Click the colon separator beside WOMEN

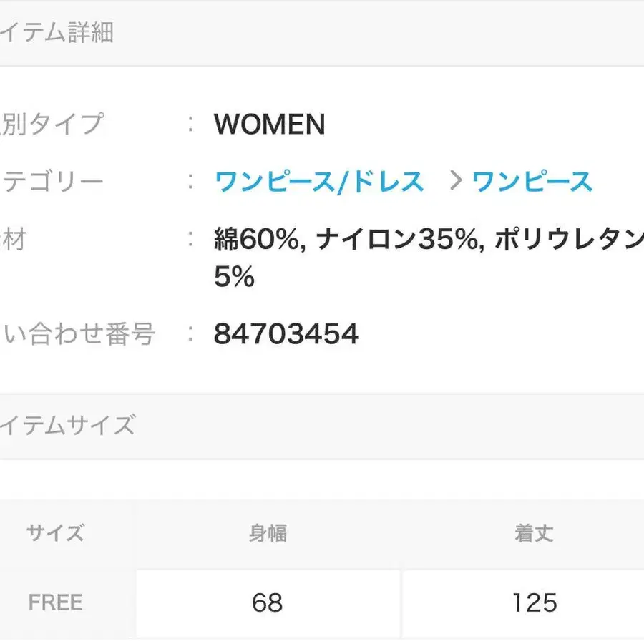point(190,124)
